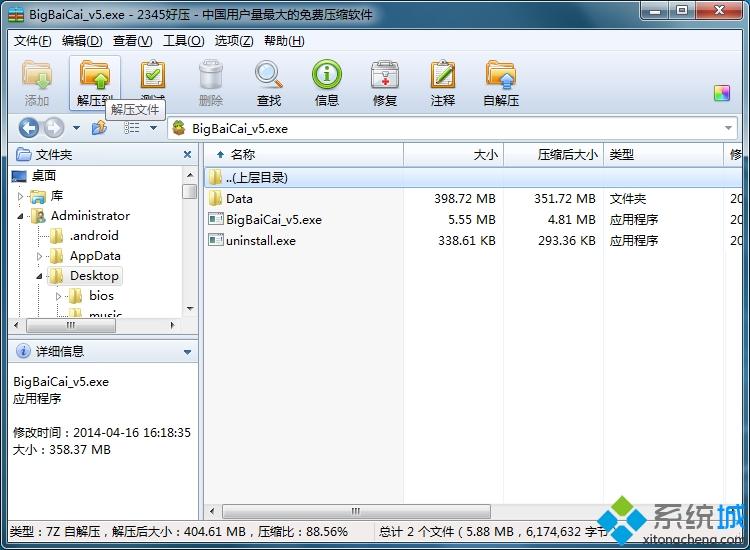The width and height of the screenshot is (750, 550).
Task: Select the .android folder in tree
Action: pos(94,236)
